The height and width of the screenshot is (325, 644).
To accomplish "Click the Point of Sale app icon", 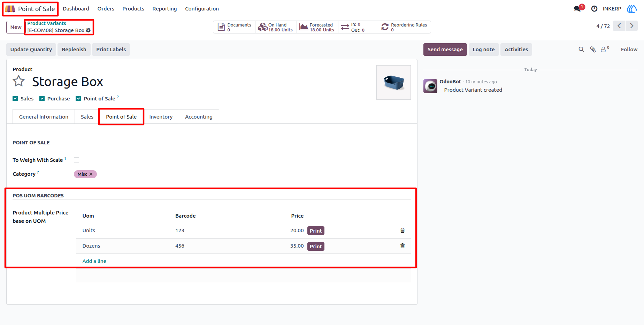I will click(10, 9).
